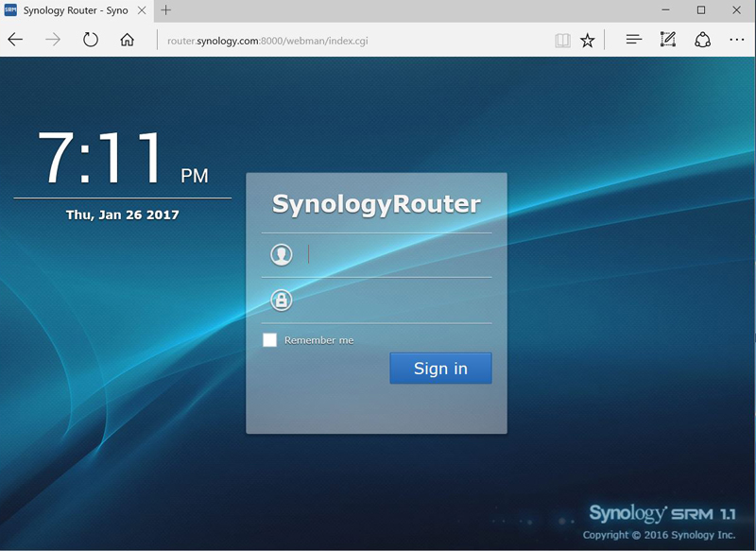Image resolution: width=756 pixels, height=551 pixels.
Task: Open a new browser tab
Action: pos(166,10)
